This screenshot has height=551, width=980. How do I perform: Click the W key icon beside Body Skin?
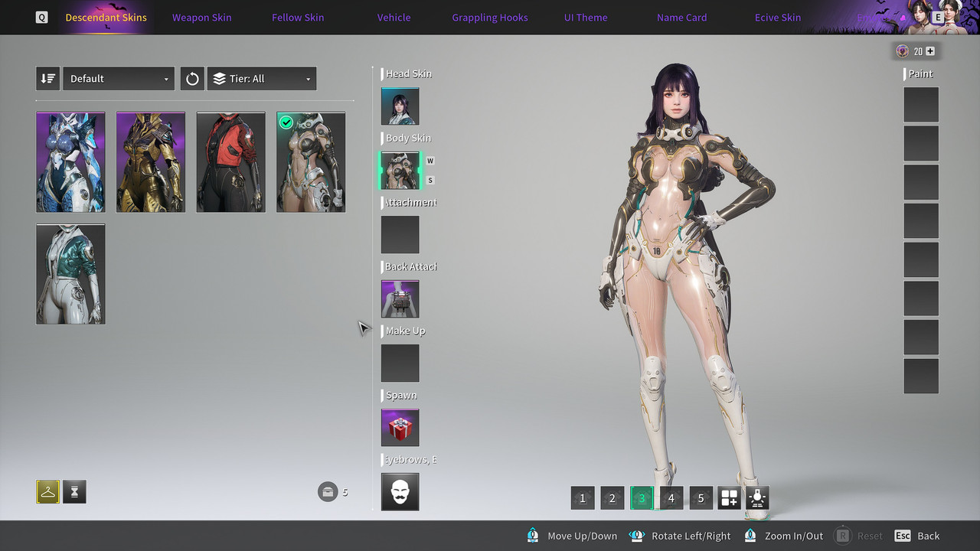click(430, 161)
